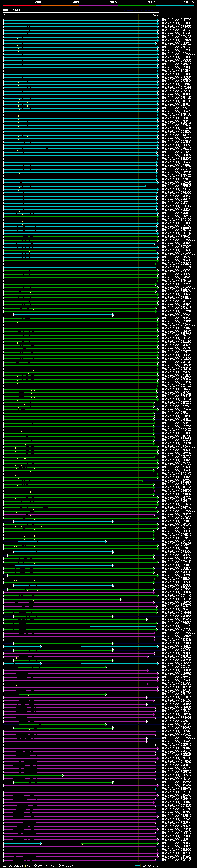Open hit UniRef100_O49988
The width and height of the screenshot is (197, 868).
177,782
